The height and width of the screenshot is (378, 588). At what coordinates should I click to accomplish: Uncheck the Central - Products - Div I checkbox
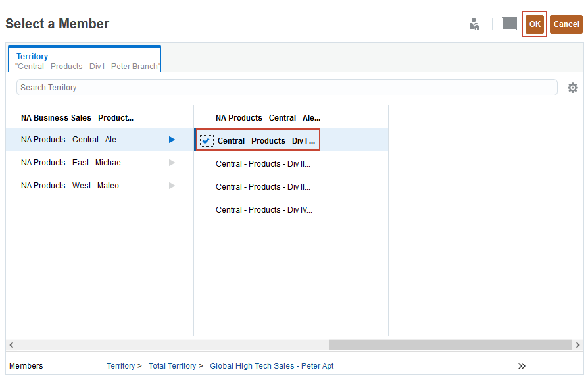(x=207, y=141)
